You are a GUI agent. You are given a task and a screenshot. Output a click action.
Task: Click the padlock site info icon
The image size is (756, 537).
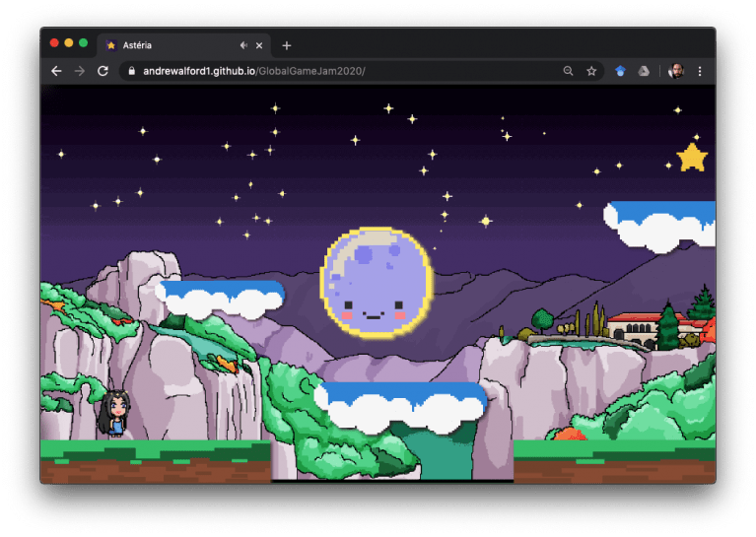pyautogui.click(x=130, y=71)
